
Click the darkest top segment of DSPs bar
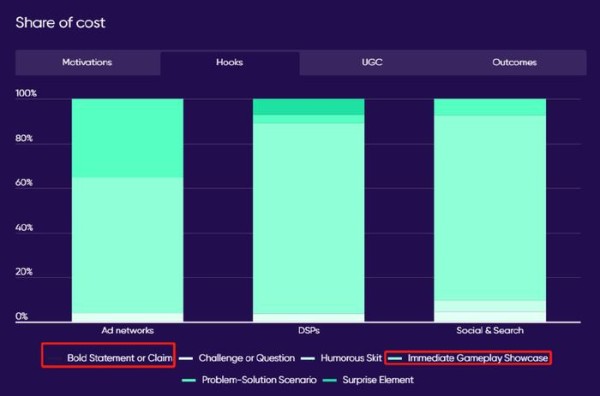point(308,107)
